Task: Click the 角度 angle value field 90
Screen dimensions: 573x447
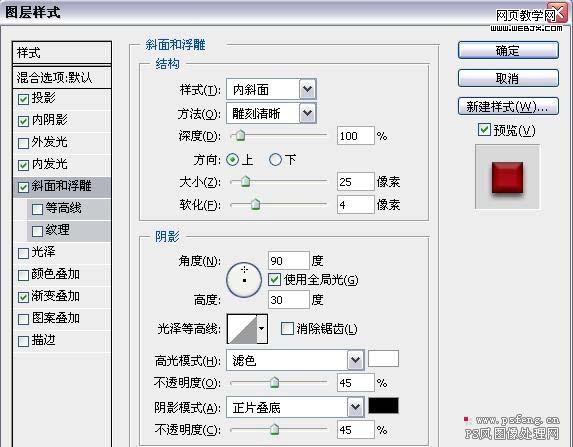Action: pyautogui.click(x=288, y=261)
